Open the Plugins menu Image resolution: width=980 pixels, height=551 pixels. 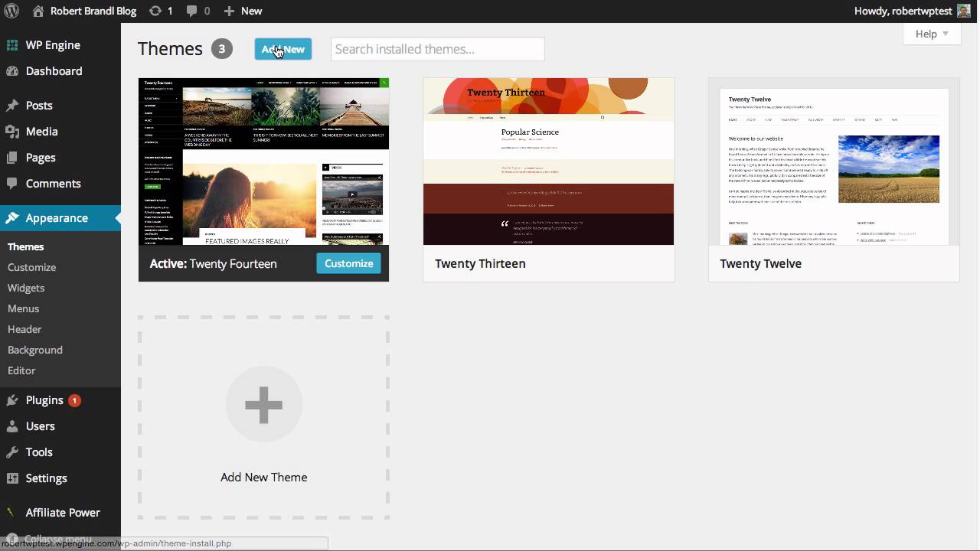pos(60,400)
